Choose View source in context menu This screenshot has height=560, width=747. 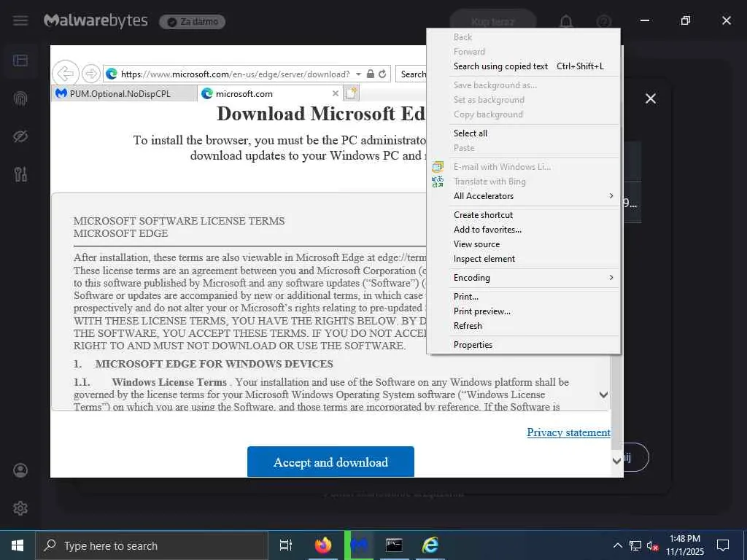534,244
